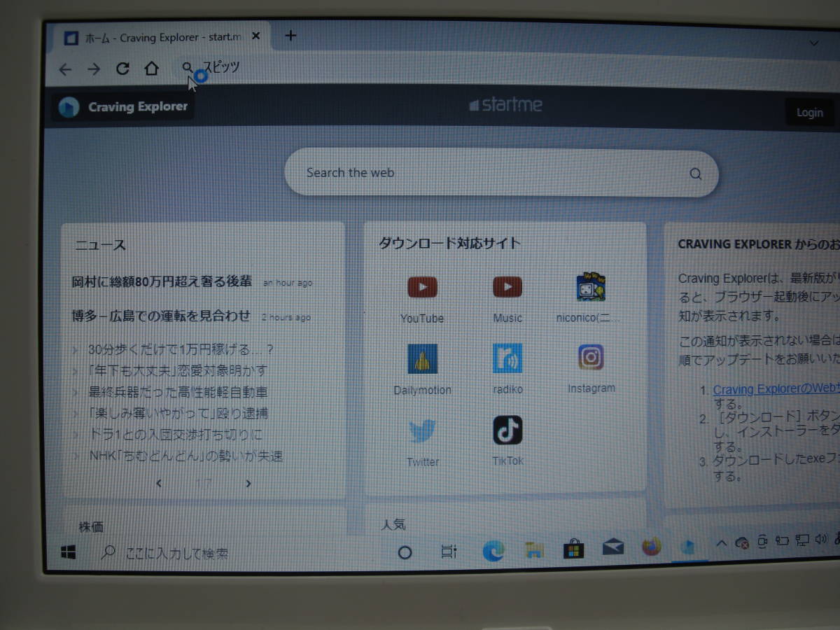Open news item 最終兵器だった高性能軽自動車
The width and height of the screenshot is (840, 630).
point(178,392)
